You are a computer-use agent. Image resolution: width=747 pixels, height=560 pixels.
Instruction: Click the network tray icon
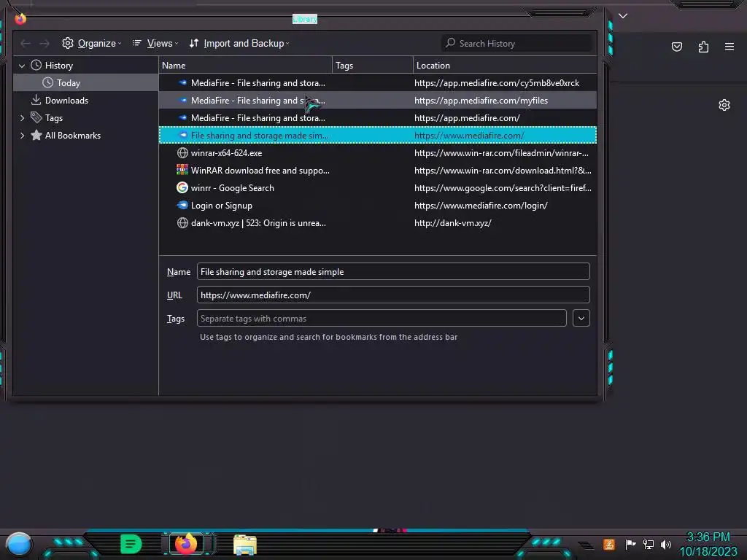649,544
